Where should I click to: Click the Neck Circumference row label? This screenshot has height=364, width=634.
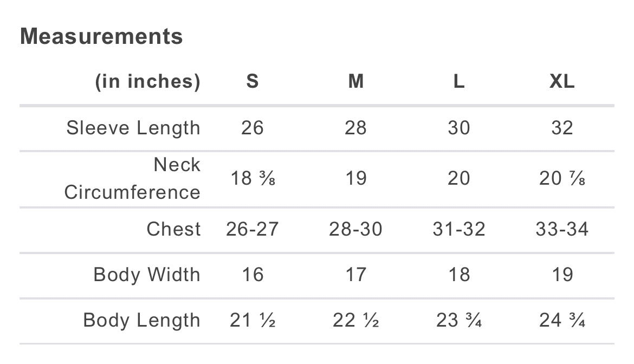(x=133, y=178)
